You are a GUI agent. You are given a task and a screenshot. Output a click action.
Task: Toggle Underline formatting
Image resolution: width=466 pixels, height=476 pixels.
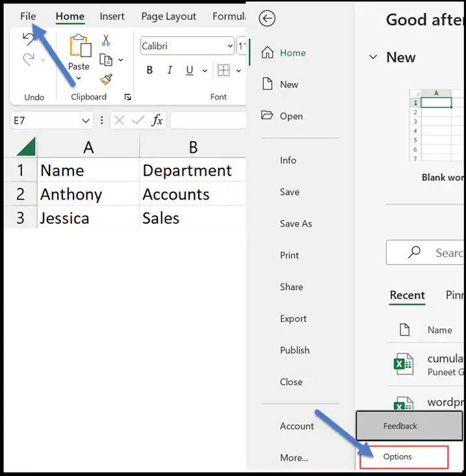pos(190,70)
